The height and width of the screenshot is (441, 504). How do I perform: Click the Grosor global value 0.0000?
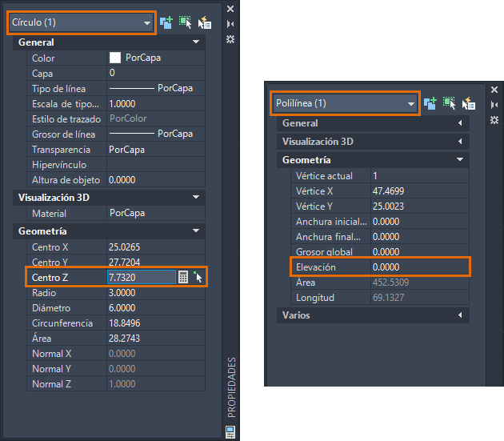tap(420, 251)
